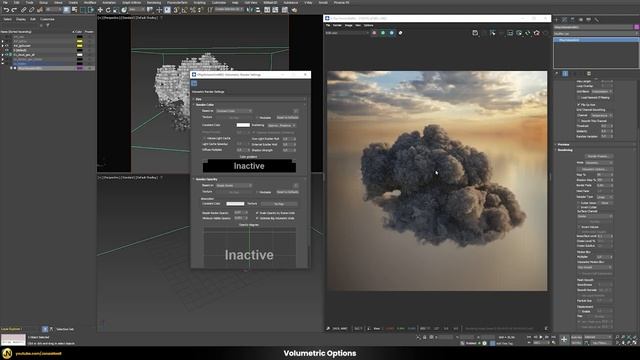Open Absorption Constant Color swatch

[235, 204]
